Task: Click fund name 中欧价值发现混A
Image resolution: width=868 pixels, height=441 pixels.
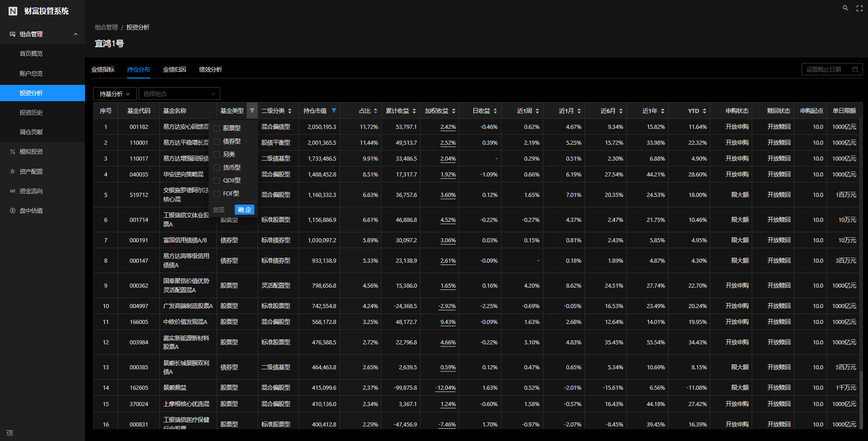Action: tap(185, 322)
